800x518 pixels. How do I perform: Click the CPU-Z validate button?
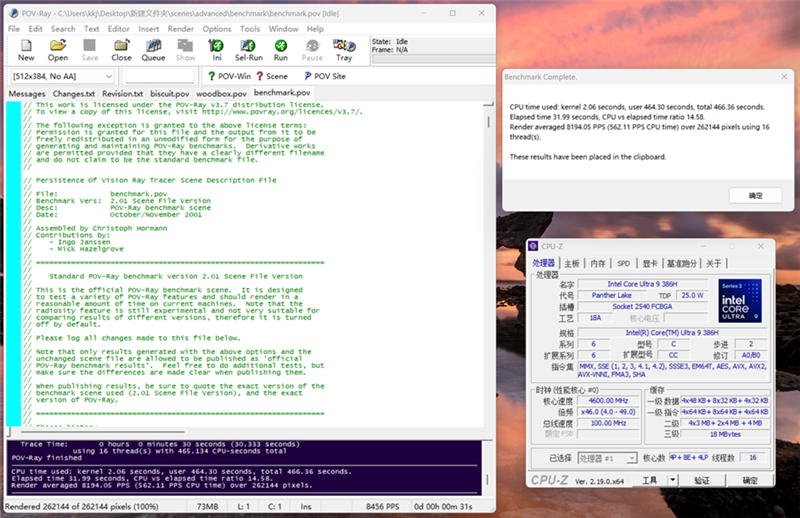pos(702,480)
